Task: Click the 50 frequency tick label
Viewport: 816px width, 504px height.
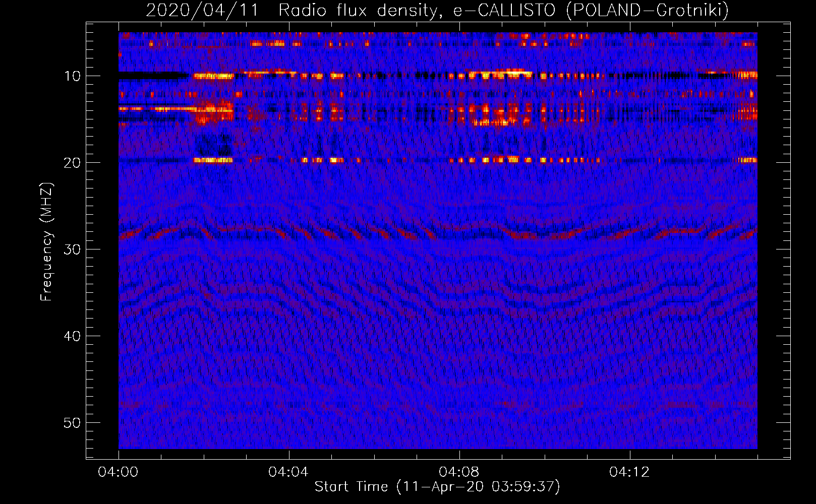Action: (x=72, y=423)
